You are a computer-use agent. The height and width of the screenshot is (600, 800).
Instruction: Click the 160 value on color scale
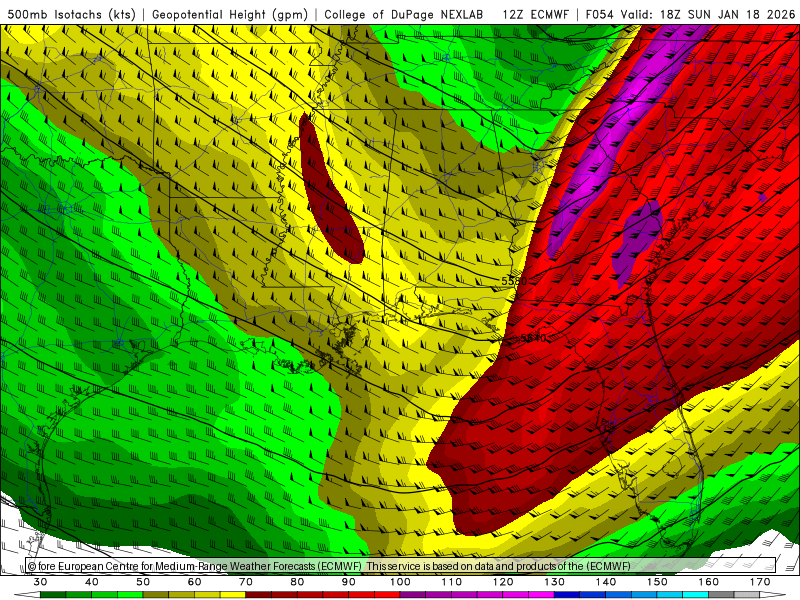709,582
